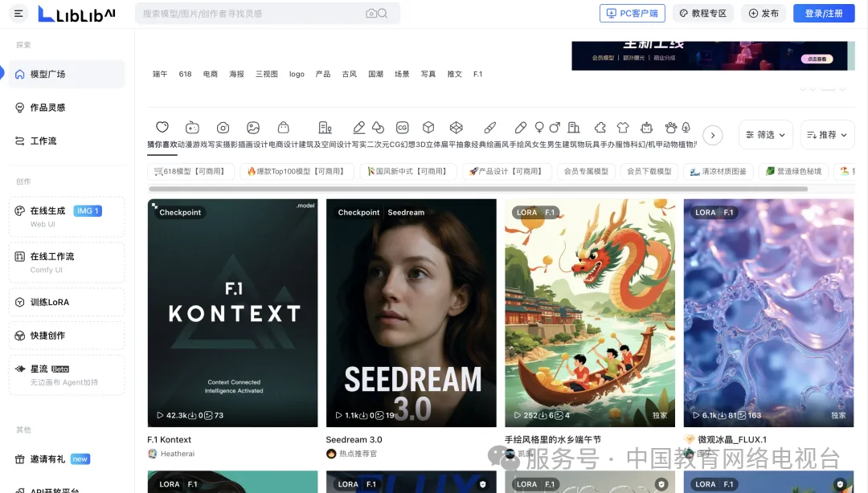Select the brush 经典绘画风 category icon
Viewport: 868px width, 493px height.
490,128
